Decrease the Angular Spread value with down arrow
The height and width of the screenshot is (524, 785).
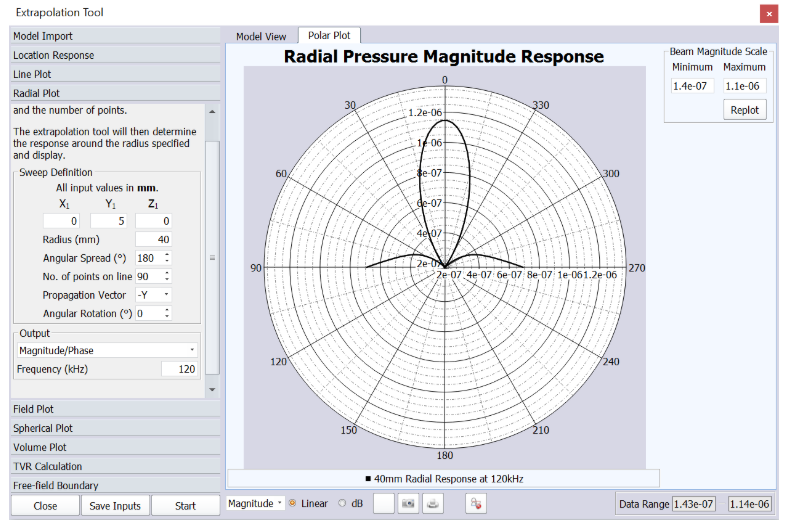[x=167, y=261]
